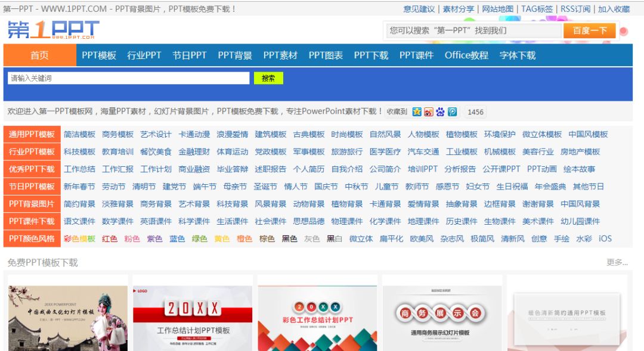Open 中国风背景 link
This screenshot has width=644, height=351.
[580, 204]
